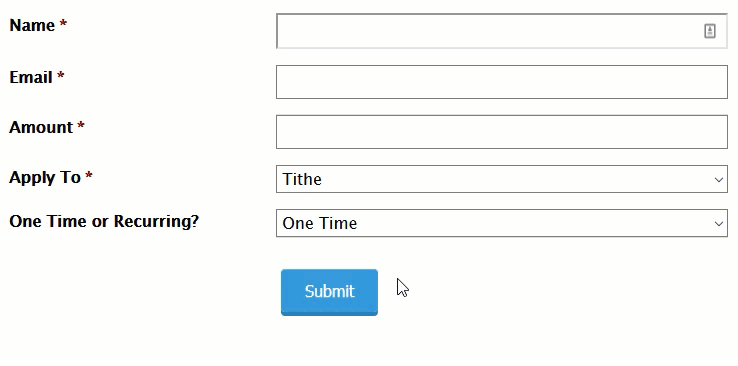The width and height of the screenshot is (738, 366).
Task: Click the Amount field label
Action: click(x=41, y=127)
